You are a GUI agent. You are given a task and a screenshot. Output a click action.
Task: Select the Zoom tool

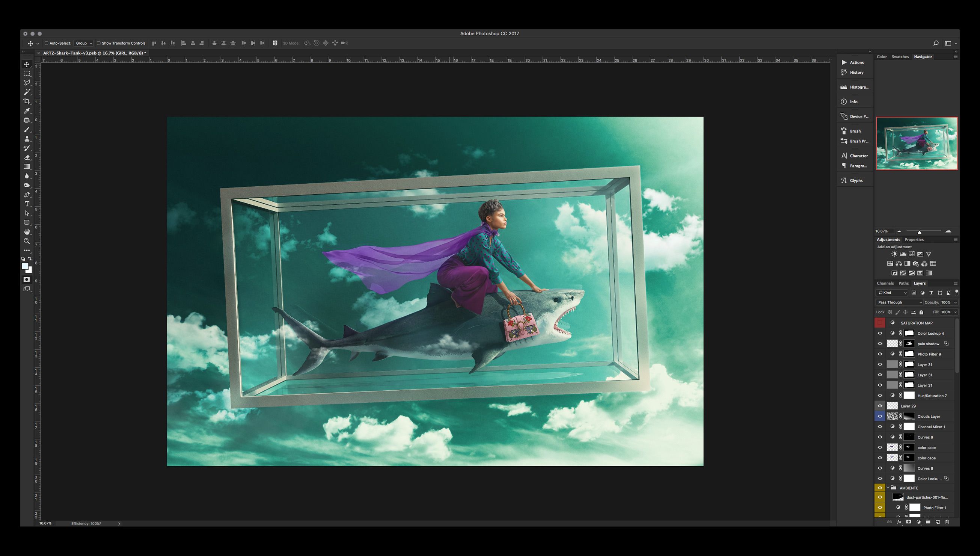click(x=27, y=241)
